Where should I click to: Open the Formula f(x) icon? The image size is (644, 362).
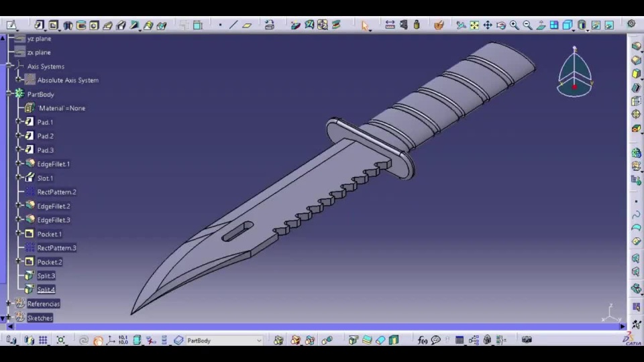coord(422,340)
